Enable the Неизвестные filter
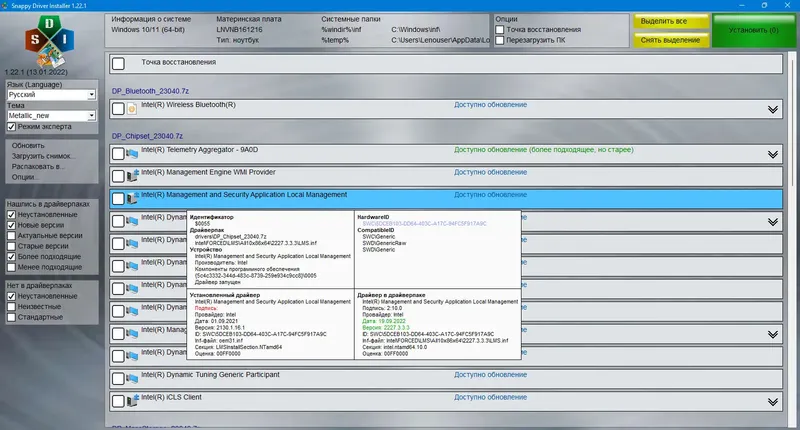 (11, 307)
